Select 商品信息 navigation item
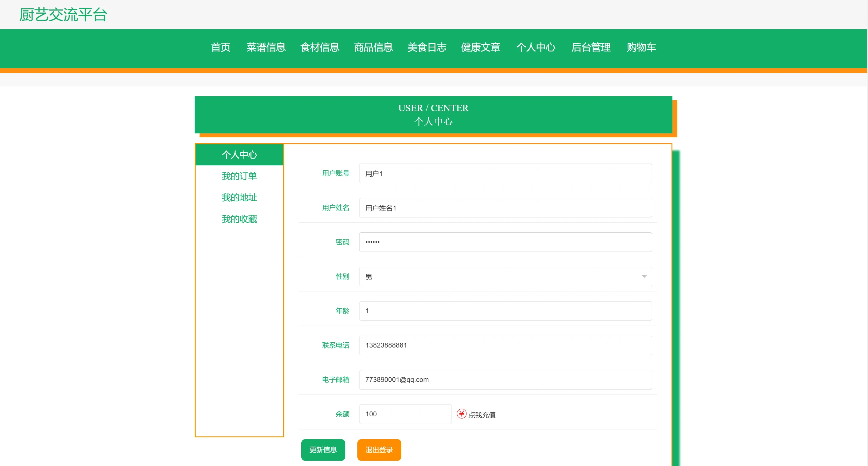This screenshot has width=868, height=466. coord(373,47)
